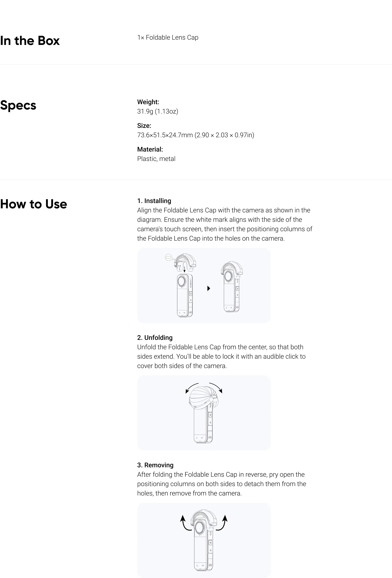
Task: Click the "2. Unfolding" step title
Action: click(x=155, y=337)
